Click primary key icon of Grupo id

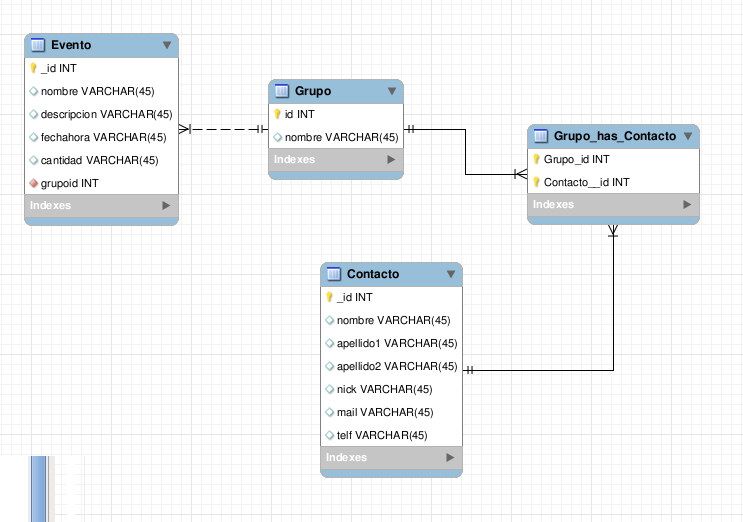pos(278,114)
